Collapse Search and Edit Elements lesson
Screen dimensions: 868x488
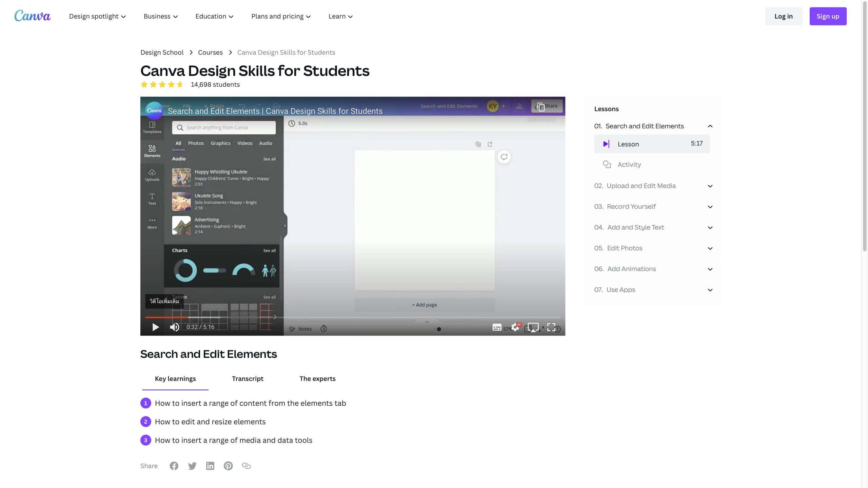(x=710, y=126)
